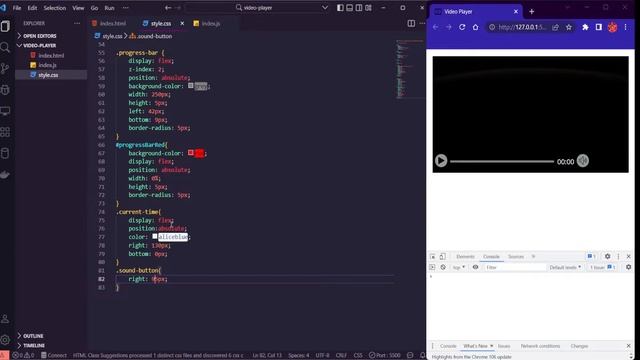Open the top context dropdown in the console
Image resolution: width=640 pixels, height=360 pixels.
(459, 267)
